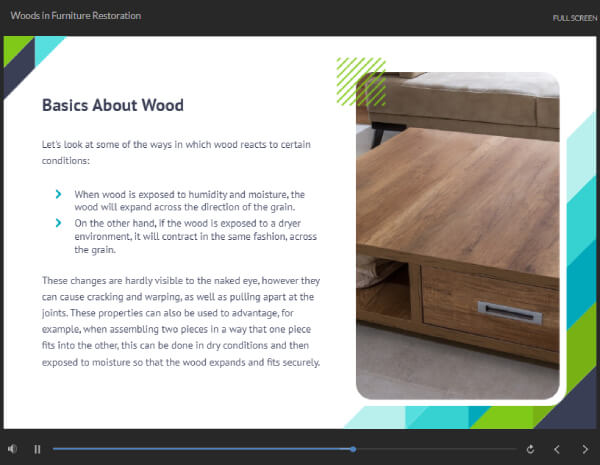Mute the course audio with the speaker icon
600x465 pixels.
click(13, 449)
